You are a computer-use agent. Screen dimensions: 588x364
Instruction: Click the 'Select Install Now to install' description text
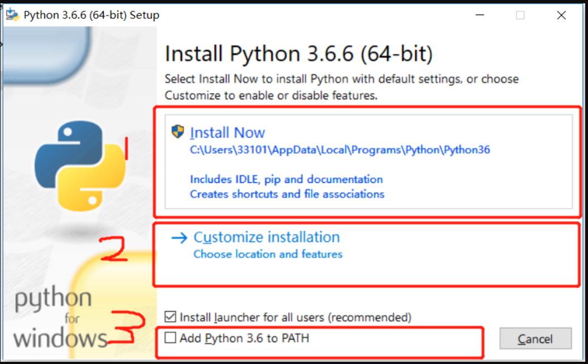click(341, 87)
